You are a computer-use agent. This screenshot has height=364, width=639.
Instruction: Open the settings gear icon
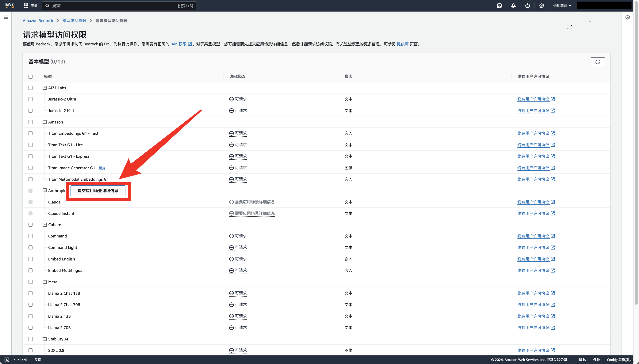tap(541, 6)
